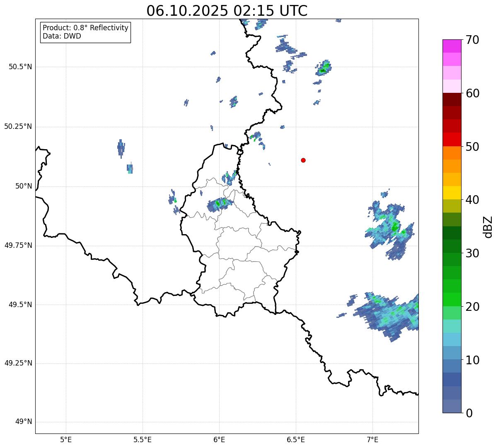Click the radar echo with green core near 50.5°N

point(324,68)
